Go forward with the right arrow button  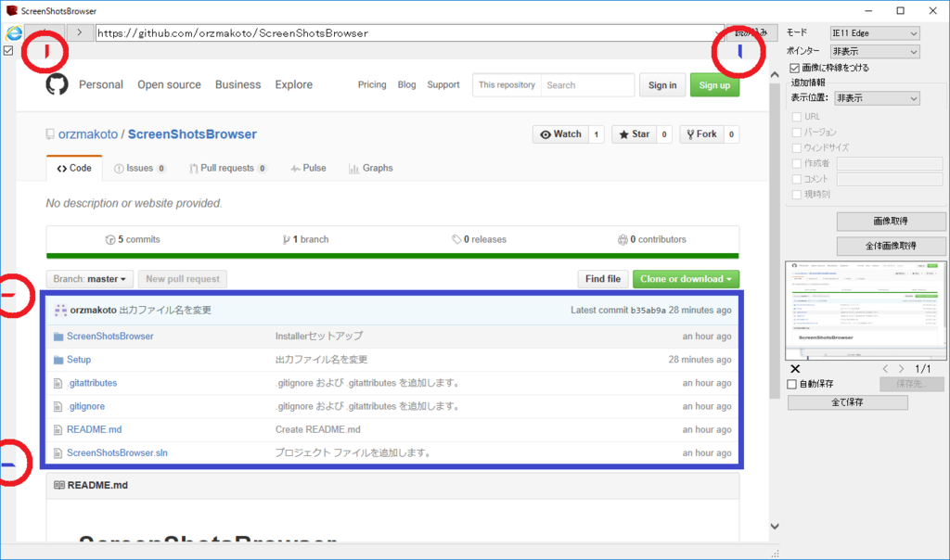80,32
